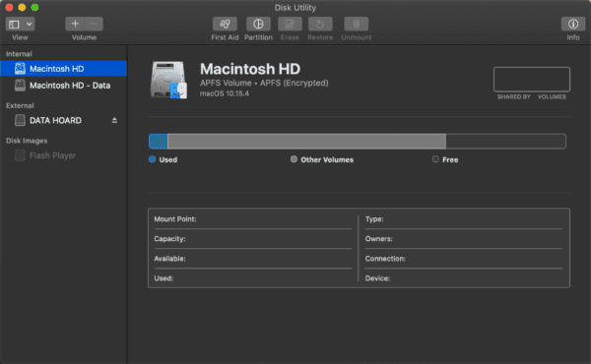Screen dimensions: 591x364
Task: Close the Disk Utility window
Action: [x=9, y=7]
